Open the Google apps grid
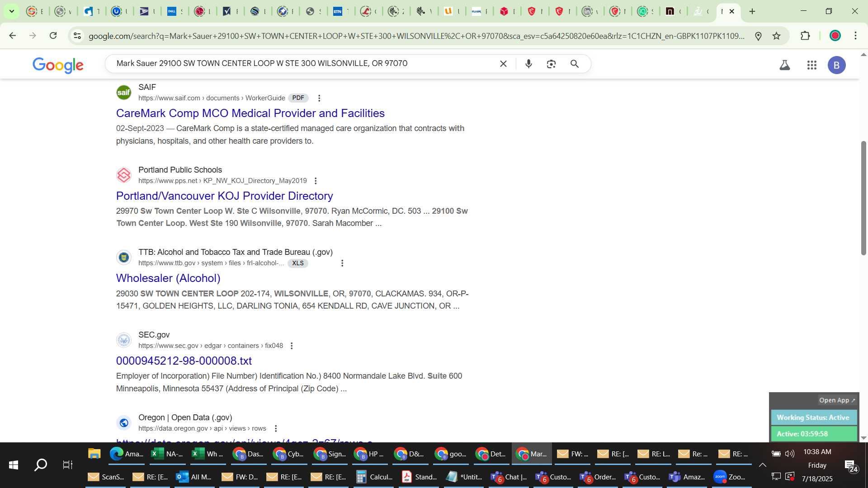 tap(812, 65)
